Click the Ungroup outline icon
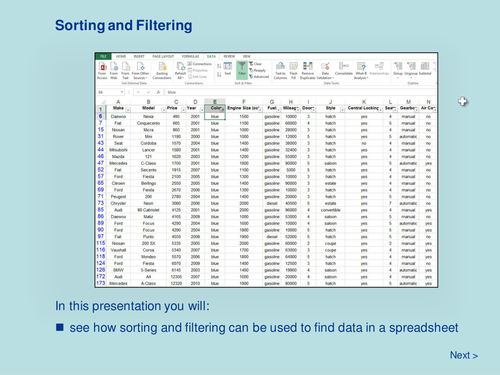 point(411,69)
